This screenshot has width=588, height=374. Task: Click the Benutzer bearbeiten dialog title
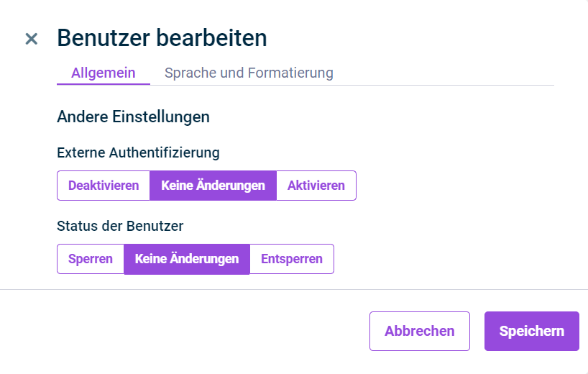point(162,38)
